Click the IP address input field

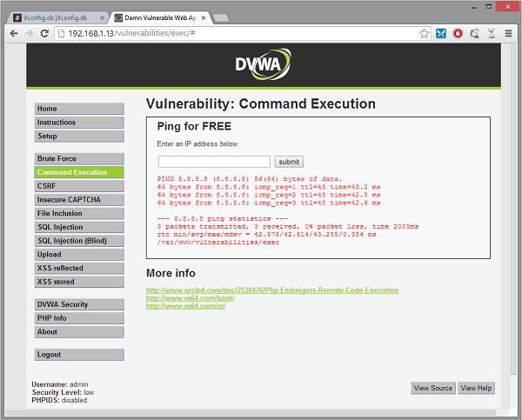[214, 162]
